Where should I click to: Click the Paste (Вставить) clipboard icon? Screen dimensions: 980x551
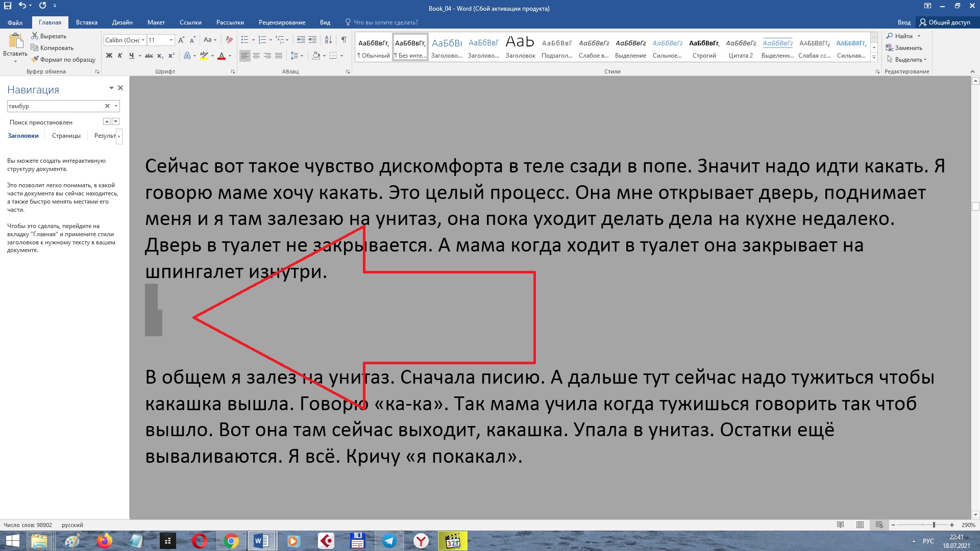click(x=15, y=41)
